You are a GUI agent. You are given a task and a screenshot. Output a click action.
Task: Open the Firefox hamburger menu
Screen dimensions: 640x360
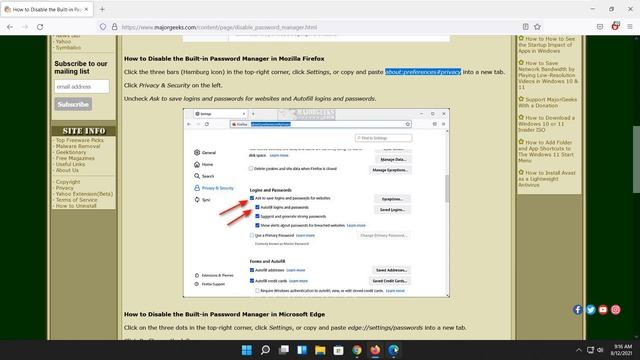[630, 27]
